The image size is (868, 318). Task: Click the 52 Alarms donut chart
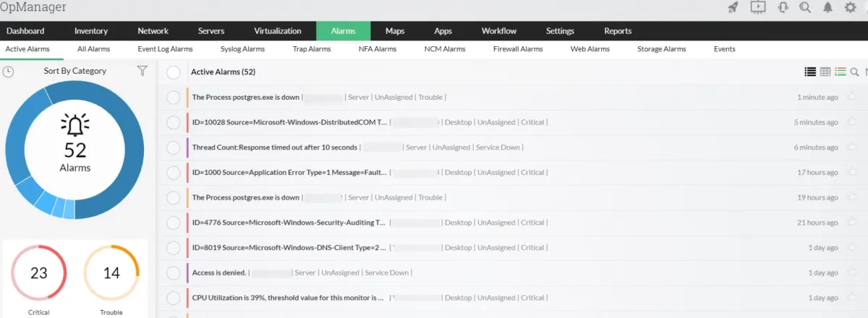75,149
